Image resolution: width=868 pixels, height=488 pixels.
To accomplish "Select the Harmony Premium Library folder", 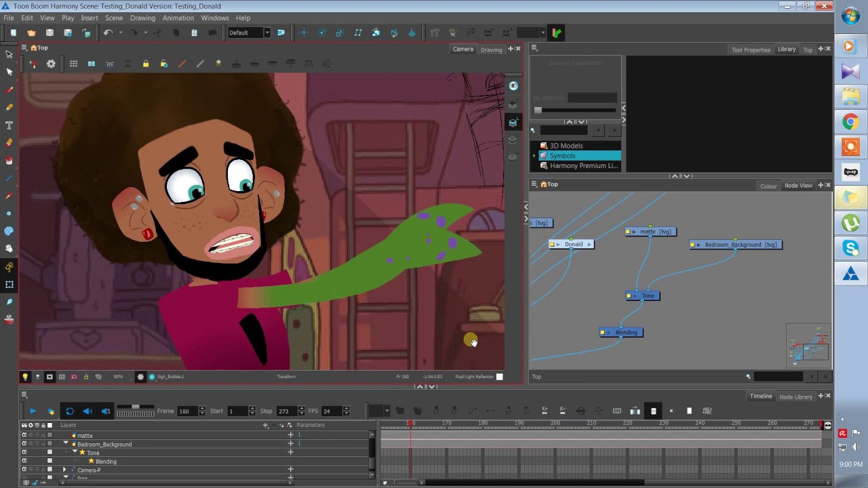I will point(584,165).
